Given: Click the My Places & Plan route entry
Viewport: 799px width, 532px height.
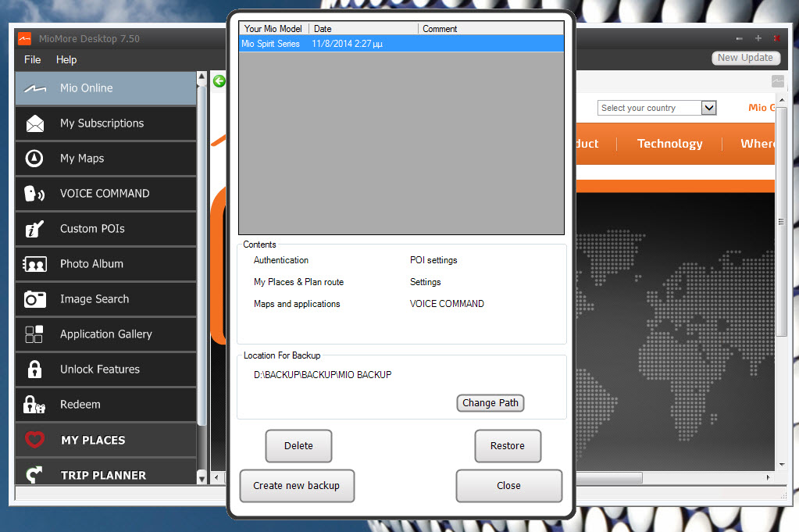Looking at the screenshot, I should click(298, 282).
